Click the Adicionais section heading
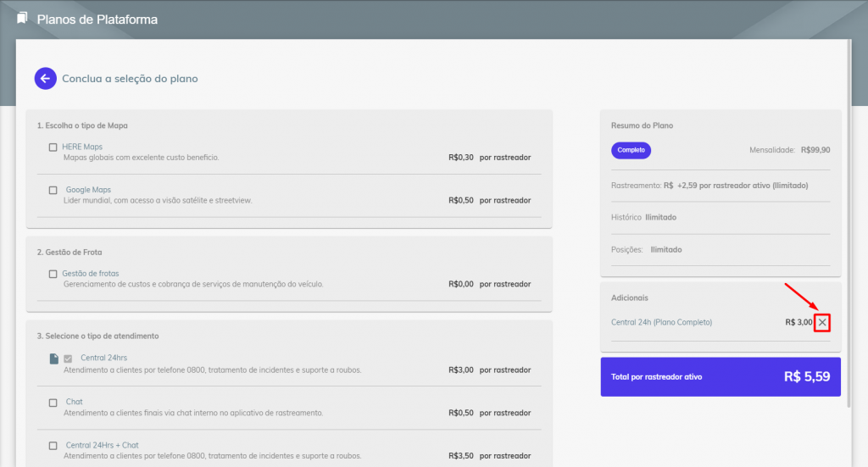 click(x=630, y=297)
